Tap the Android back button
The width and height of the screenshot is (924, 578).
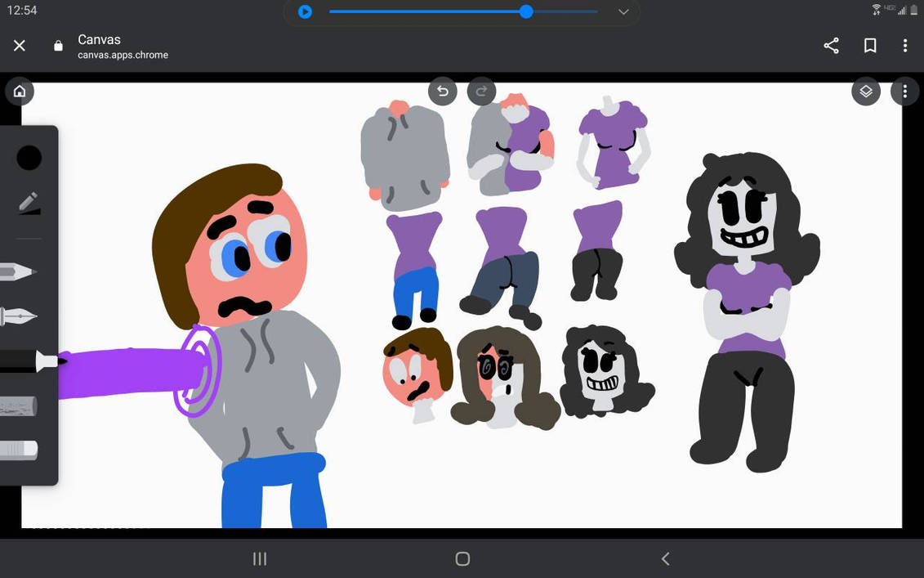[665, 558]
